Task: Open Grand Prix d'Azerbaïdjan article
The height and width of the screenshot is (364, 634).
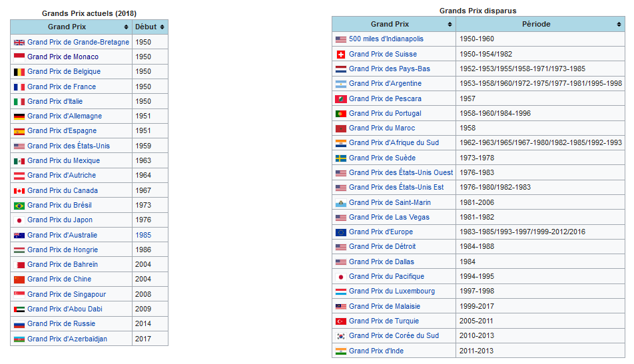Action: [67, 339]
